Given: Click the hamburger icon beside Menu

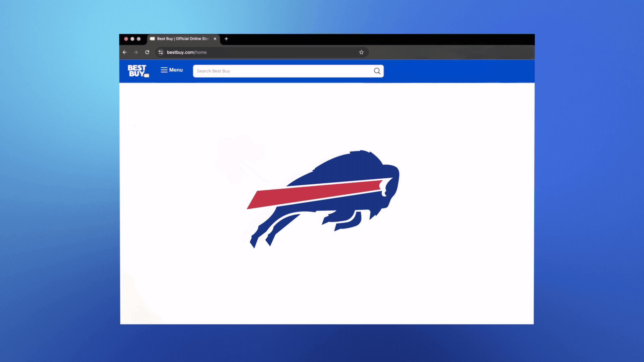Looking at the screenshot, I should point(164,70).
